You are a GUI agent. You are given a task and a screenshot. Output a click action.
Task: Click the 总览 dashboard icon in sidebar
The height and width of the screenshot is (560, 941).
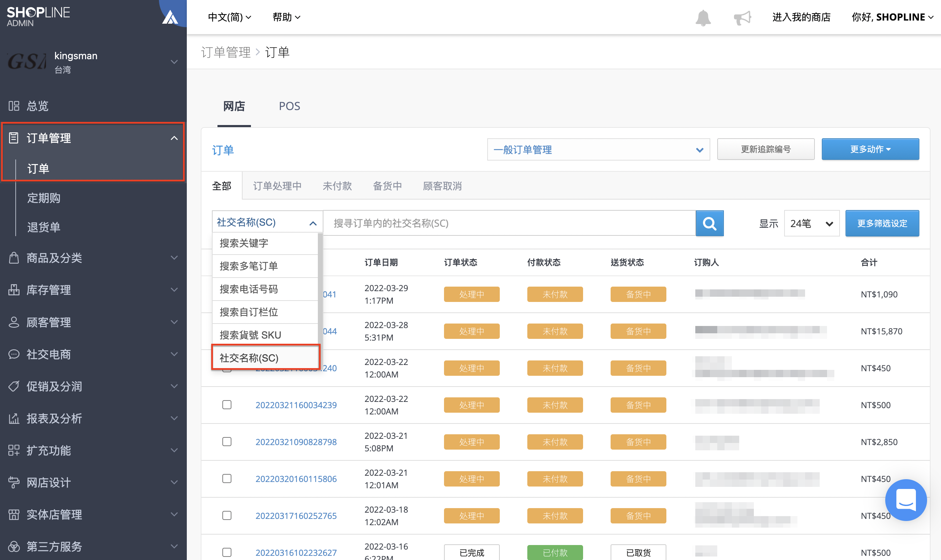coord(14,106)
